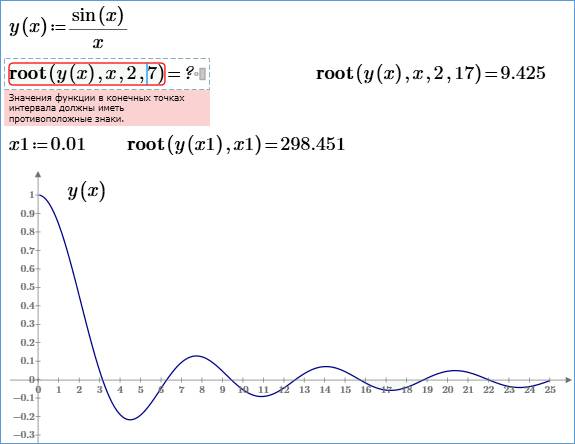
Task: Click the y(x) := sin(x)/x definition
Action: tap(68, 28)
